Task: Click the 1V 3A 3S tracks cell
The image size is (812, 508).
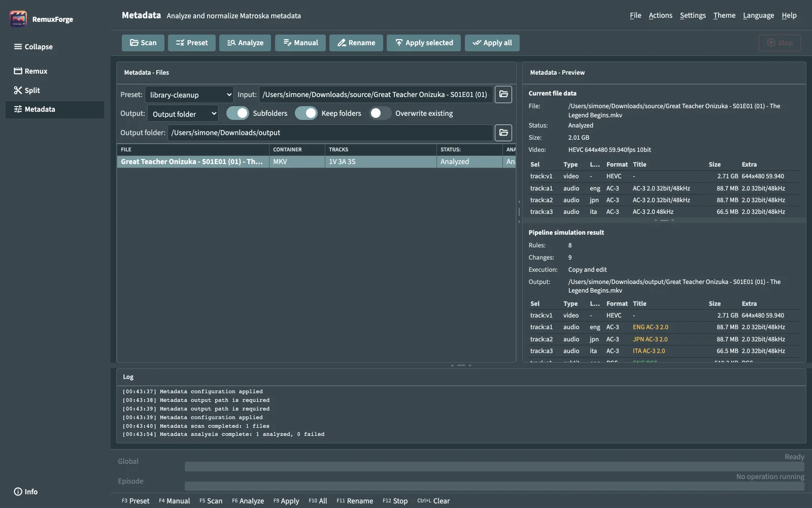Action: click(381, 162)
